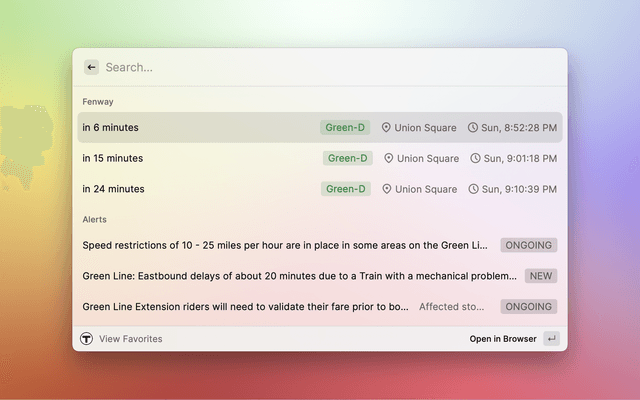Click clock icon beside 8:52:28 PM
640x400 pixels.
[x=472, y=128]
